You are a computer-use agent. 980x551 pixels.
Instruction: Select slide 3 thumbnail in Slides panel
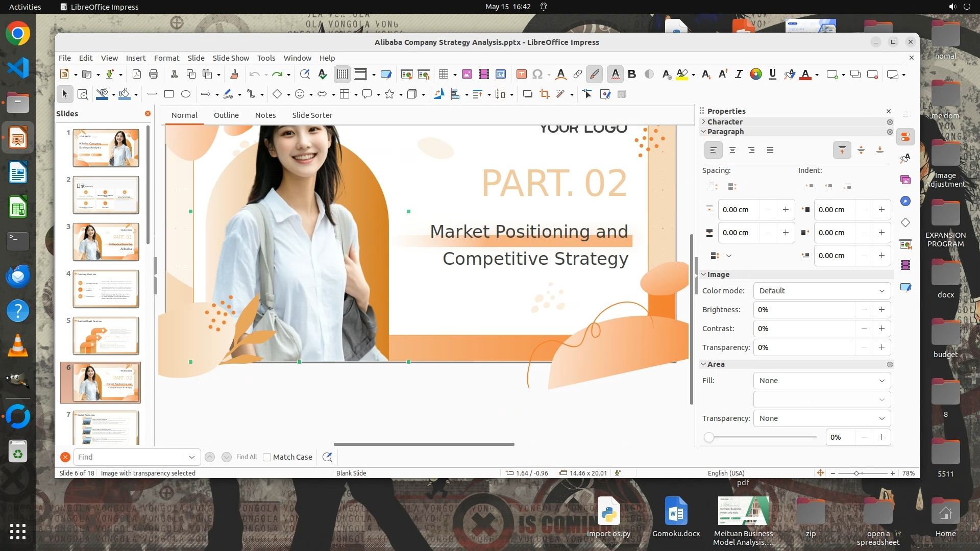click(x=106, y=242)
